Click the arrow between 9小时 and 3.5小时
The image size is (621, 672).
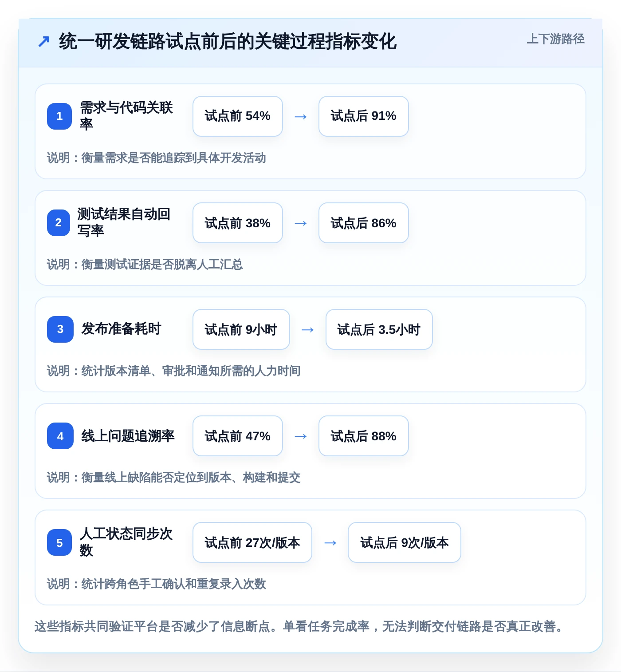tap(308, 330)
